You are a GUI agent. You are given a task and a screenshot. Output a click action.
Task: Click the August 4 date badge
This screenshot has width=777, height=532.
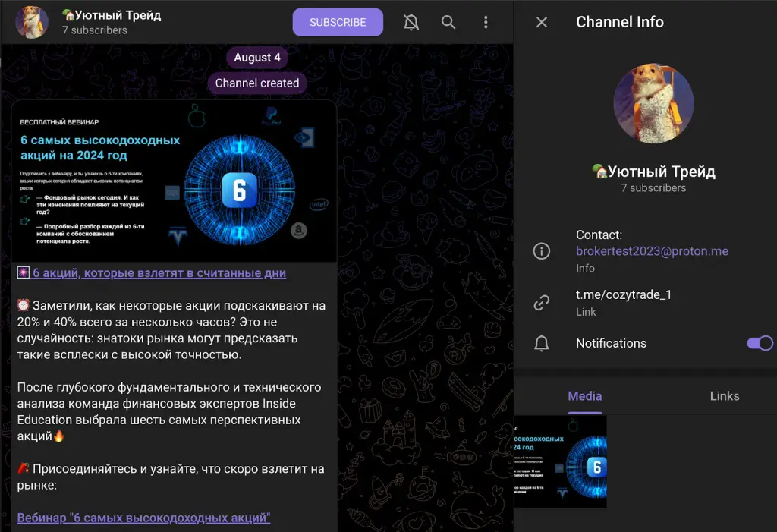[x=257, y=58]
